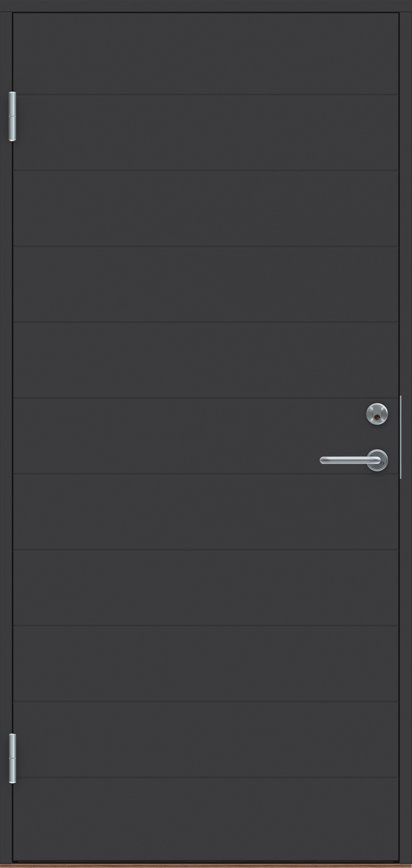
Task: Click the round handle rosette base
Action: point(377,460)
